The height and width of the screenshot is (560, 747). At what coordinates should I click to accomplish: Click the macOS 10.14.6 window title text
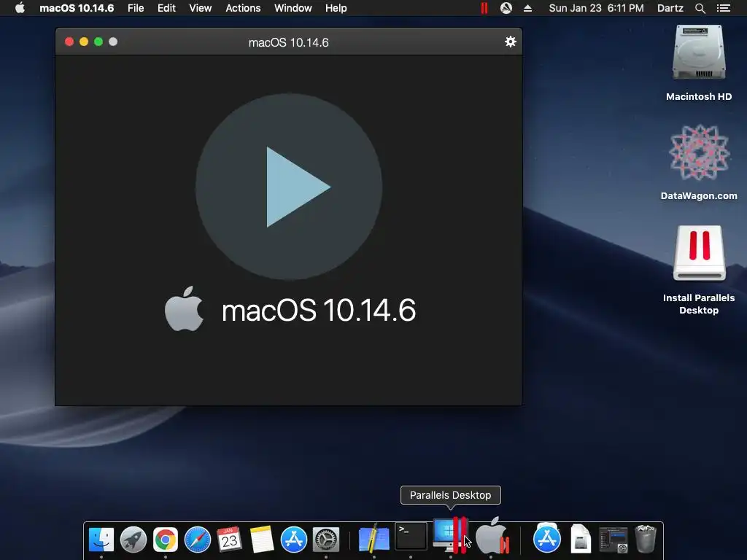(288, 42)
